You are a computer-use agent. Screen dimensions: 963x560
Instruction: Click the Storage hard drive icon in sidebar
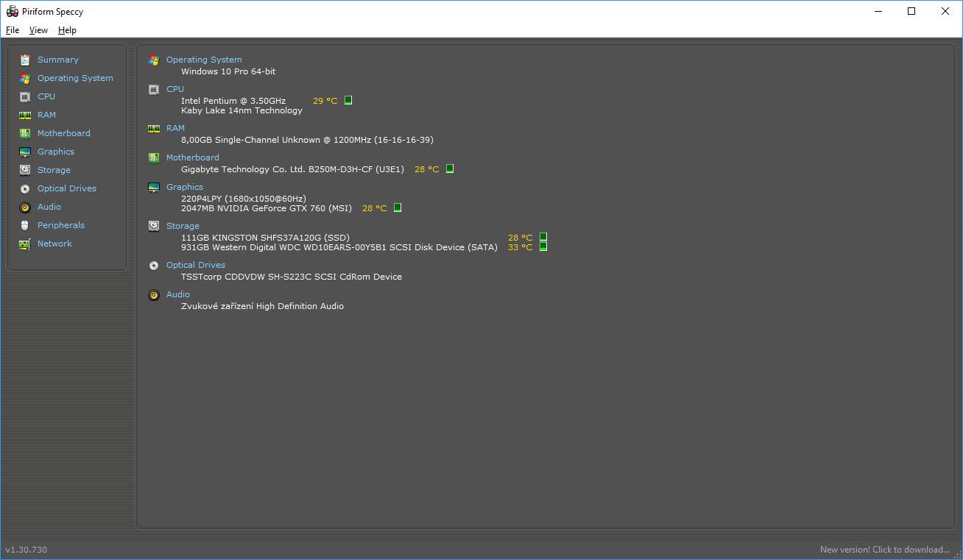click(25, 170)
